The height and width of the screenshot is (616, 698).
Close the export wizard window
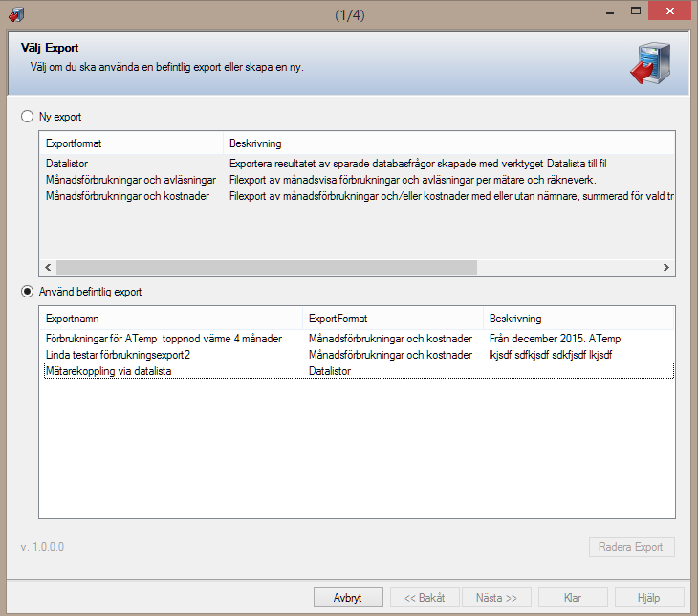669,11
